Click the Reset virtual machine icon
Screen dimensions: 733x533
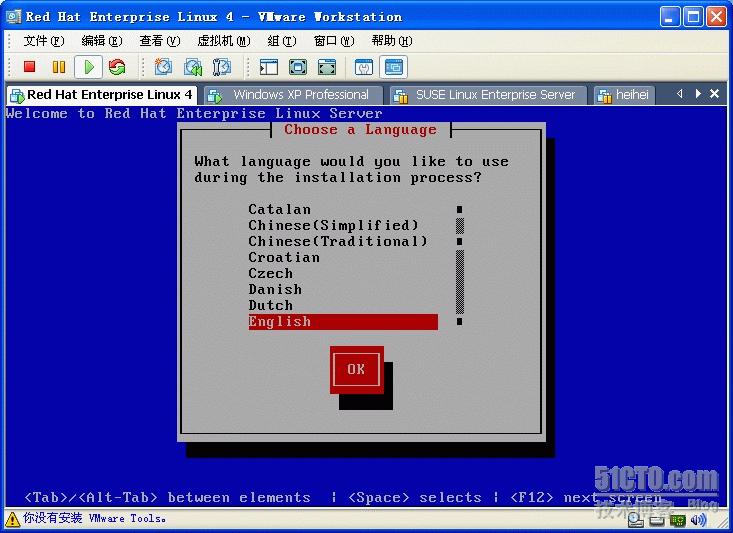pos(117,67)
